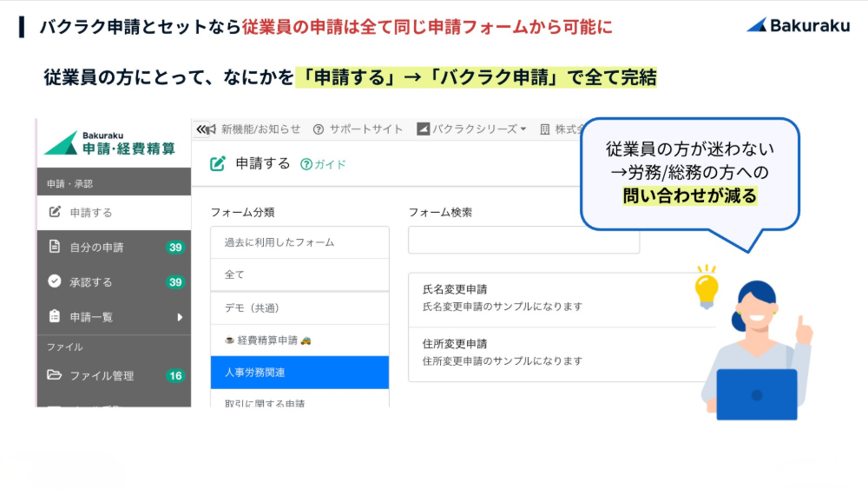Click 住所変更申請のサンプルになります description
The width and height of the screenshot is (868, 489).
502,361
